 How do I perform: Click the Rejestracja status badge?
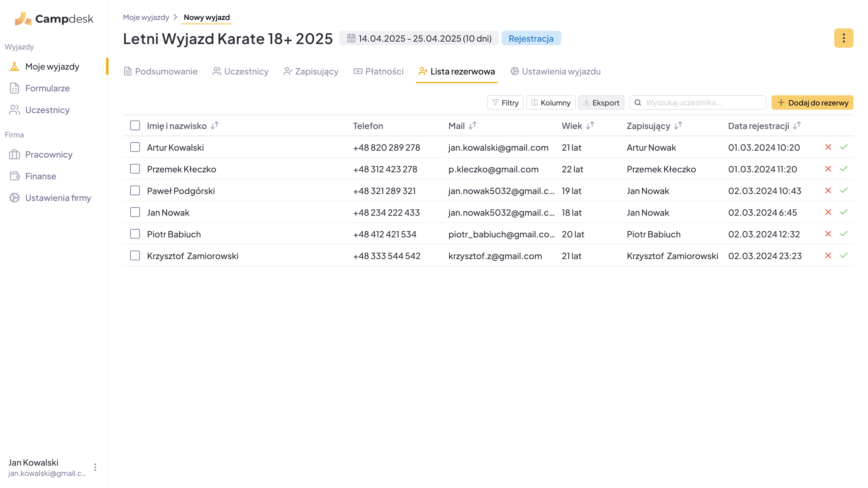tap(531, 38)
